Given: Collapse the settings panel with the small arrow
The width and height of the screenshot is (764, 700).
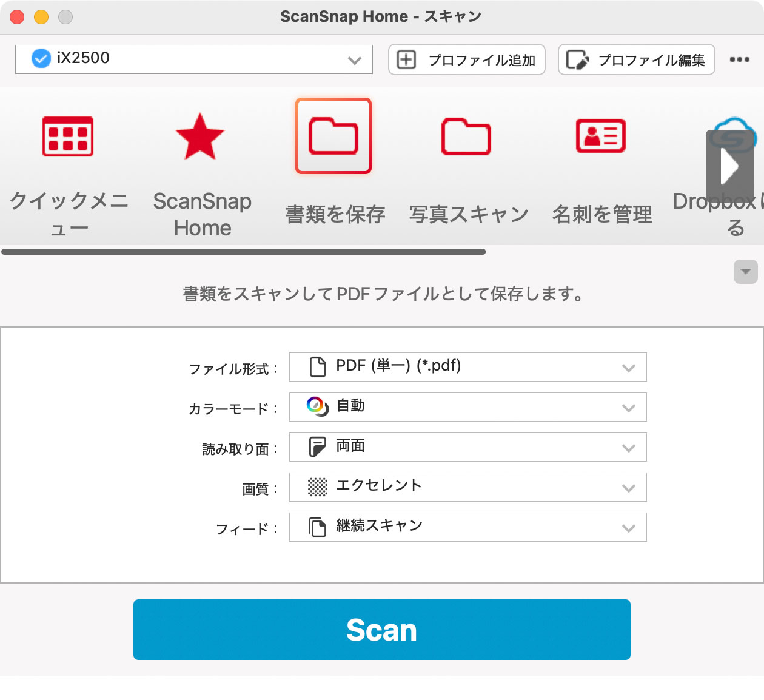Looking at the screenshot, I should tap(746, 272).
